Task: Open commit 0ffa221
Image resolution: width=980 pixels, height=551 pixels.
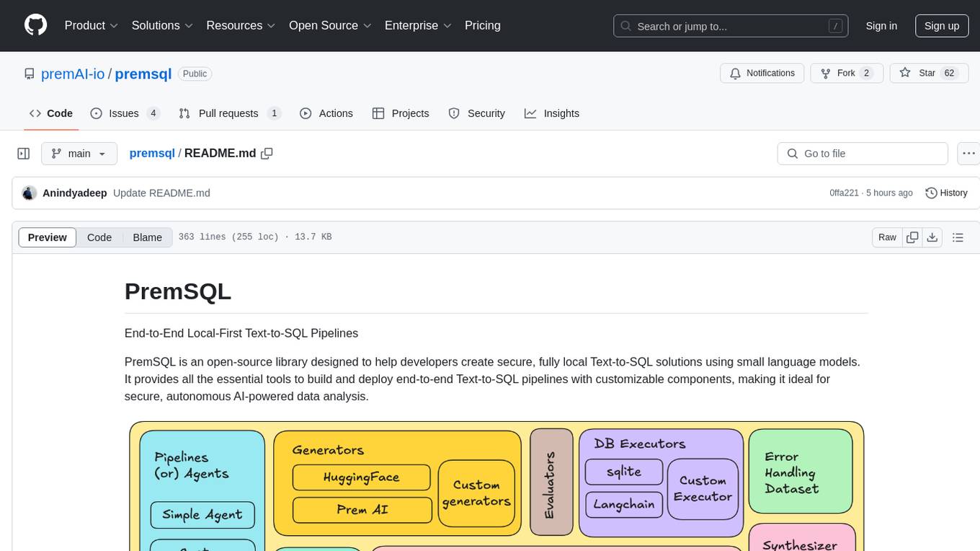Action: (x=845, y=193)
